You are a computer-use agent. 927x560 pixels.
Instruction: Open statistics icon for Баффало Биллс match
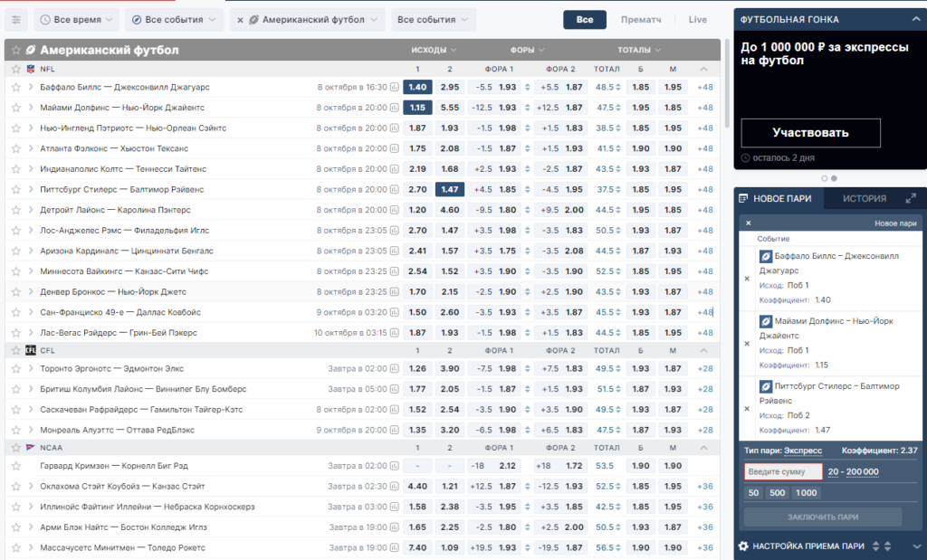[x=395, y=88]
